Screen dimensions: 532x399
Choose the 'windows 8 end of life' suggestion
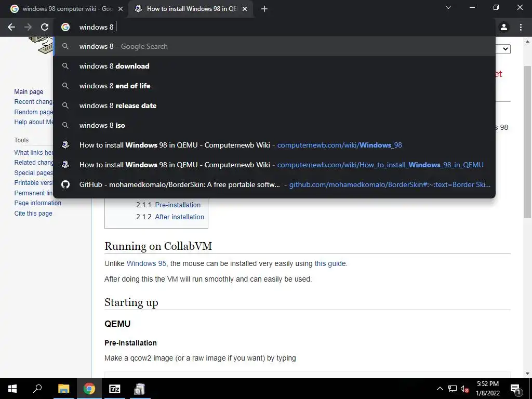point(274,86)
